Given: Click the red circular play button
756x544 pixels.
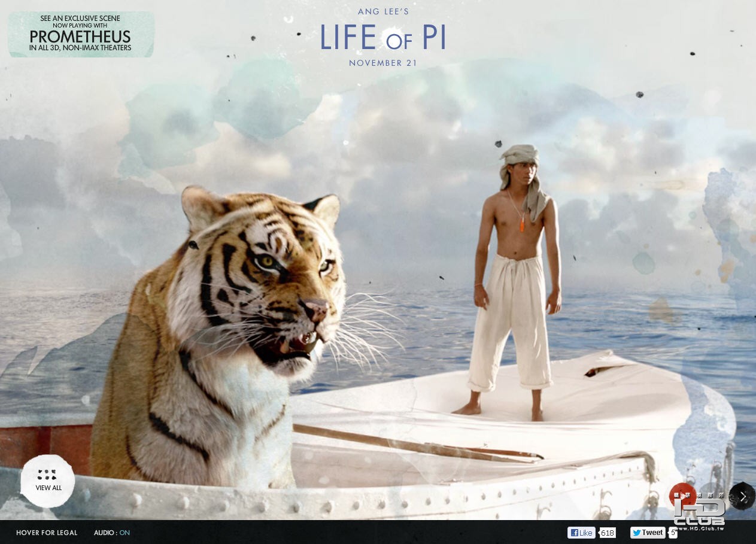Looking at the screenshot, I should click(x=682, y=496).
